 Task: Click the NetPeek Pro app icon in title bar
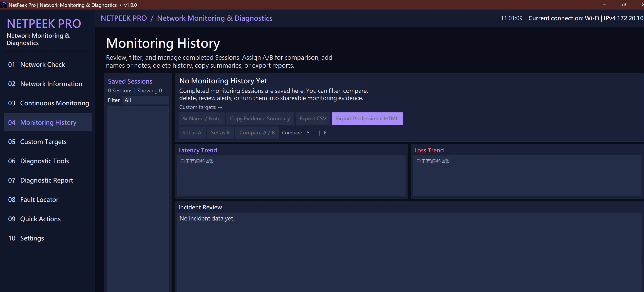(x=4, y=5)
